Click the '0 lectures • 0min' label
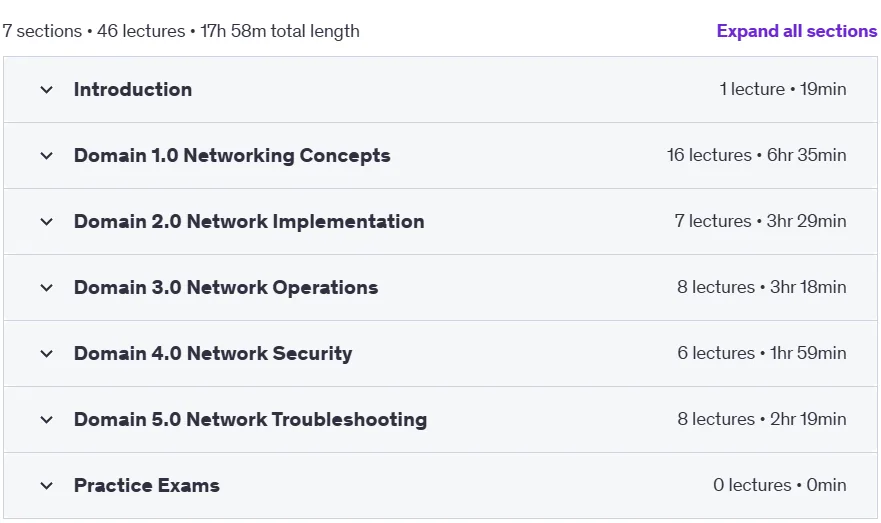The height and width of the screenshot is (523, 881). [x=780, y=485]
